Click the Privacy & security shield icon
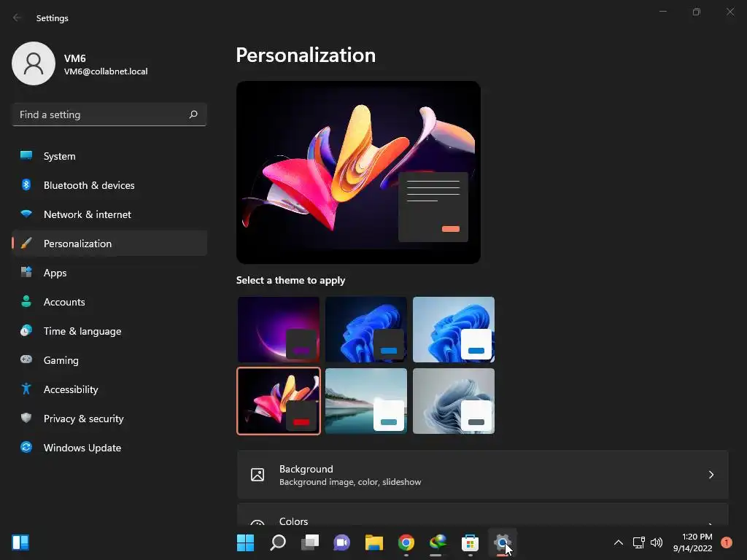This screenshot has height=560, width=747. click(x=26, y=418)
